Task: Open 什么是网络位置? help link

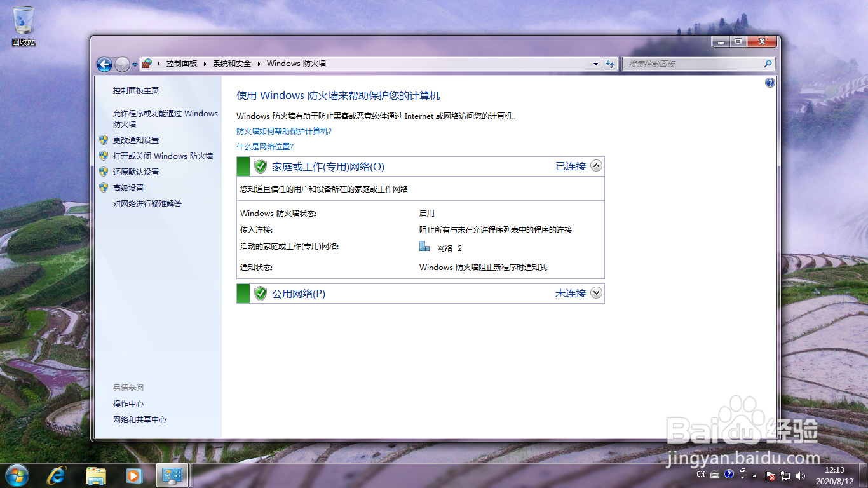Action: click(265, 146)
